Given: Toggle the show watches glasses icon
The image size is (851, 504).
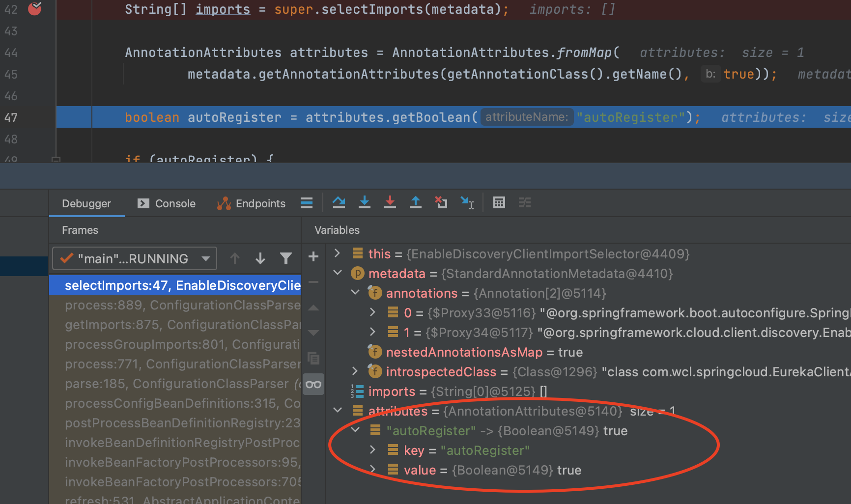Looking at the screenshot, I should [x=313, y=384].
